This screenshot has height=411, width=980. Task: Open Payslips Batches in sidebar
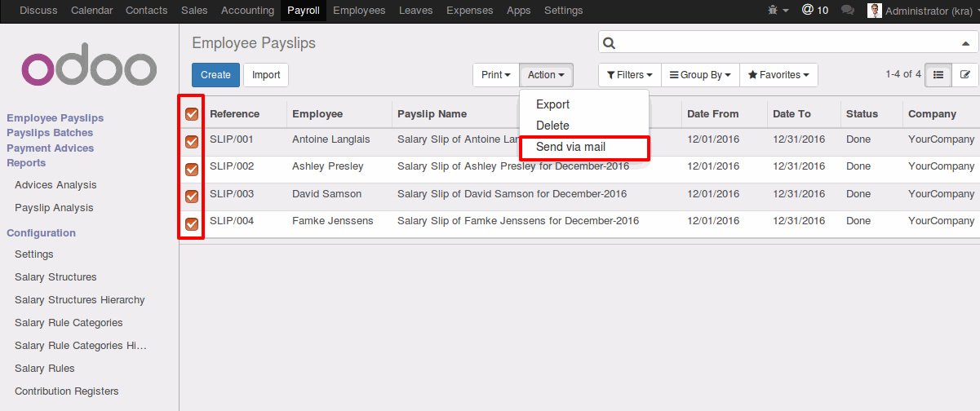[x=50, y=133]
